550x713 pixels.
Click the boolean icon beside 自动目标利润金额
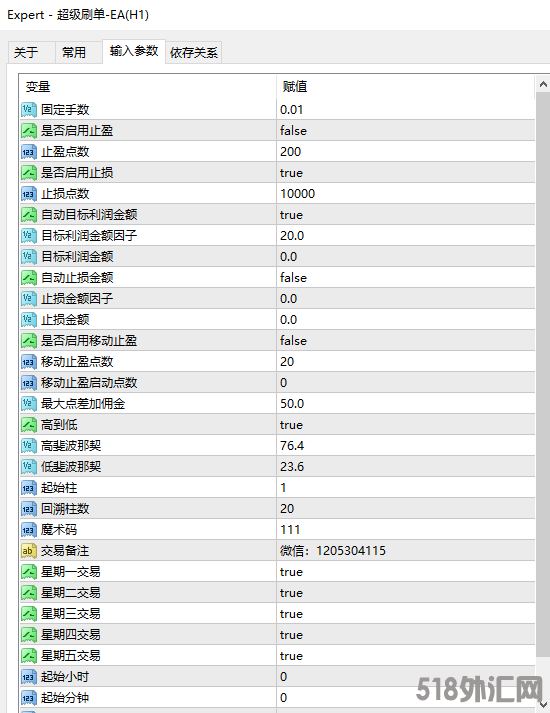29,215
